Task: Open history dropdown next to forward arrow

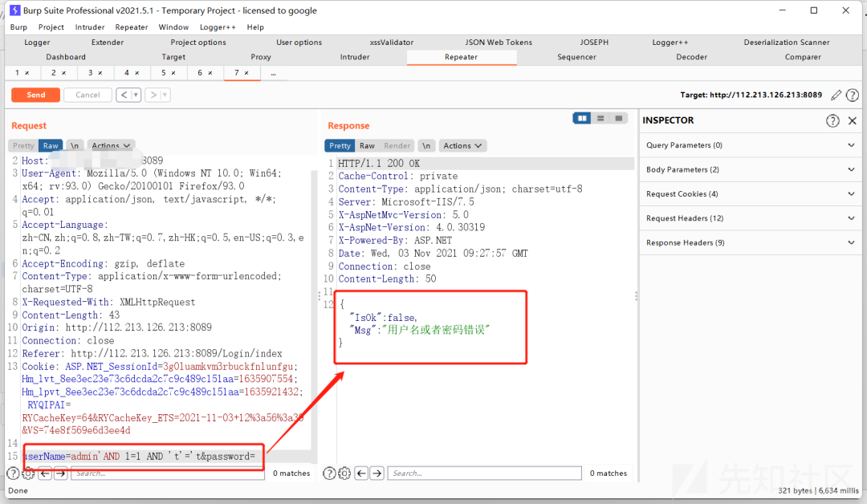Action: (165, 95)
